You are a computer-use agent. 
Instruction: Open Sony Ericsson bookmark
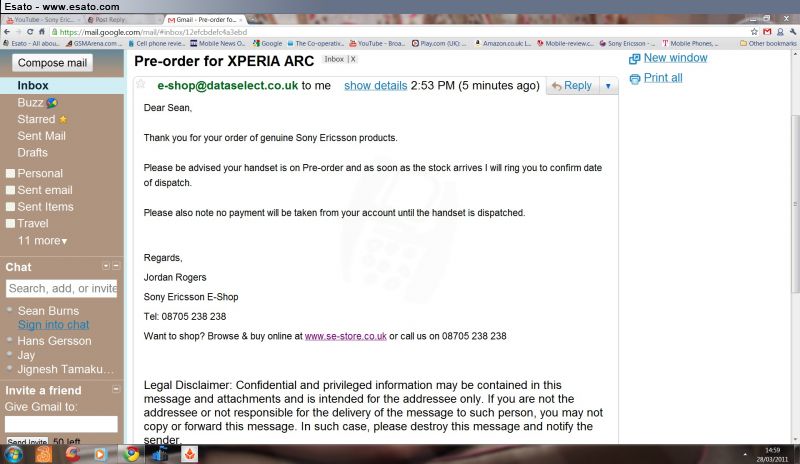628,43
